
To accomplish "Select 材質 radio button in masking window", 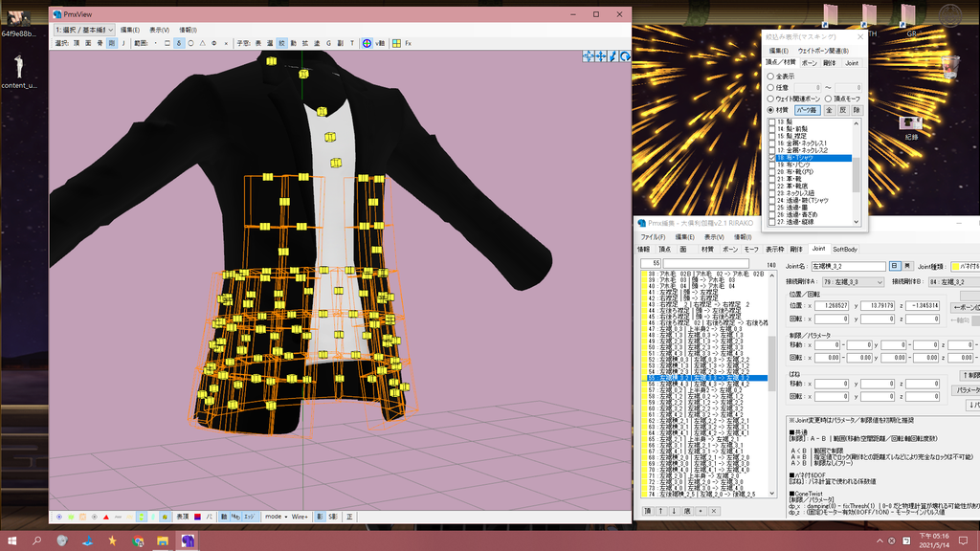I will point(770,110).
